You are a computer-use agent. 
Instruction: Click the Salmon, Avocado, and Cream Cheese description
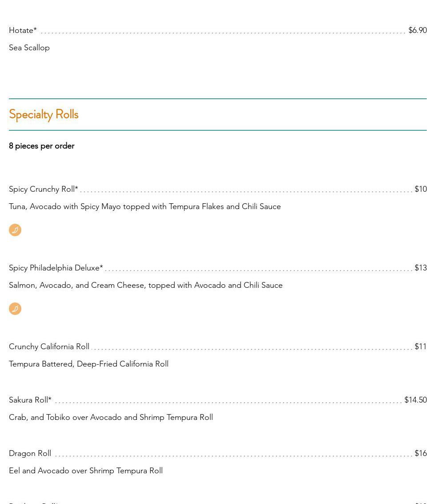[146, 285]
